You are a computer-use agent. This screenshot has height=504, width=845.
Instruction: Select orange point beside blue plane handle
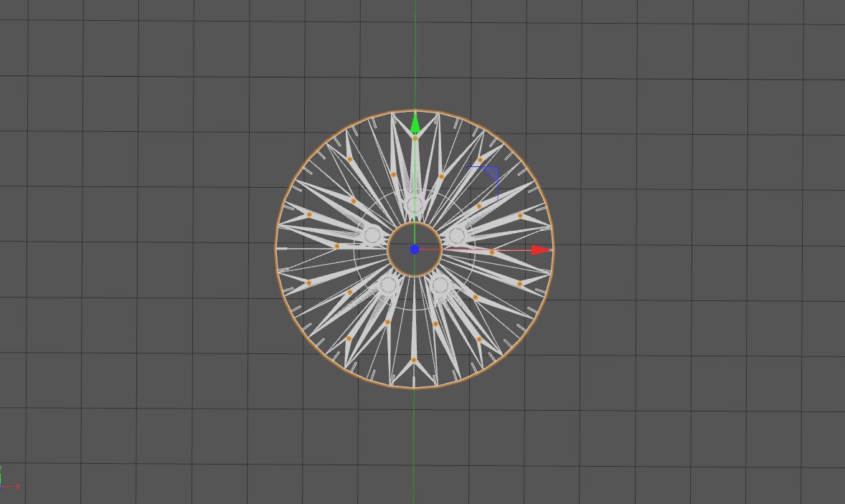click(x=480, y=161)
